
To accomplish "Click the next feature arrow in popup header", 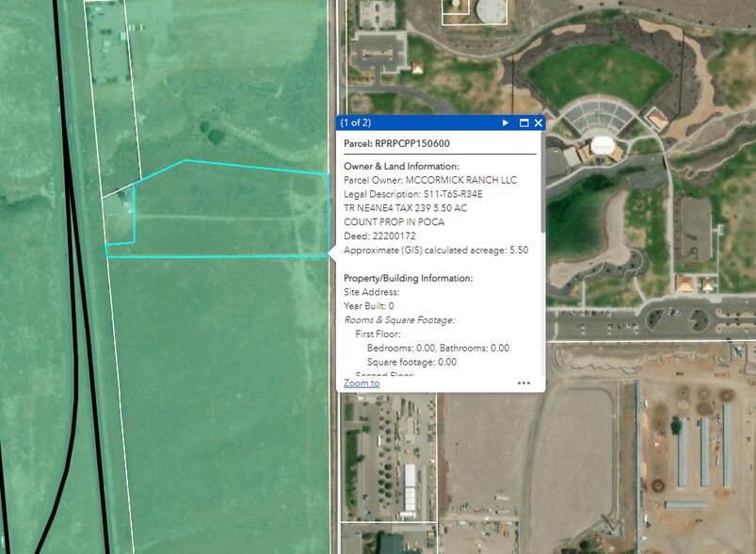I will click(507, 122).
